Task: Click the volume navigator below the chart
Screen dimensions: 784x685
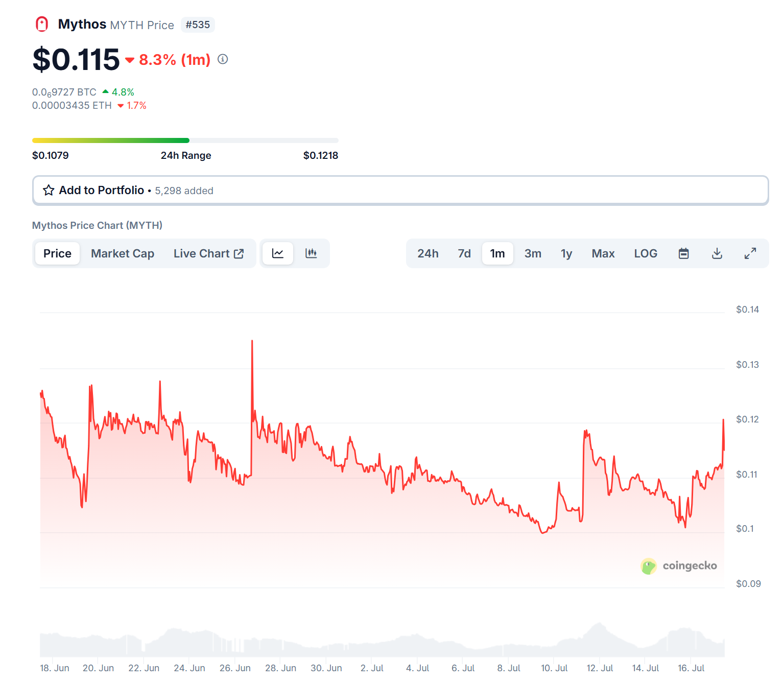Action: (x=382, y=640)
